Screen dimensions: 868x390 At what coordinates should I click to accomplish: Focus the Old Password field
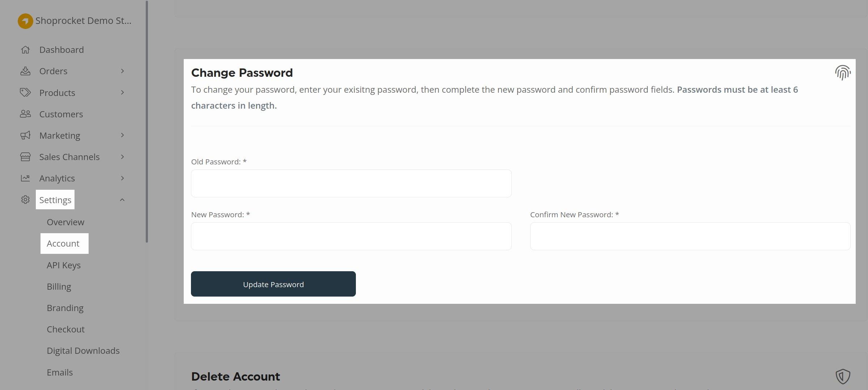[x=351, y=183]
